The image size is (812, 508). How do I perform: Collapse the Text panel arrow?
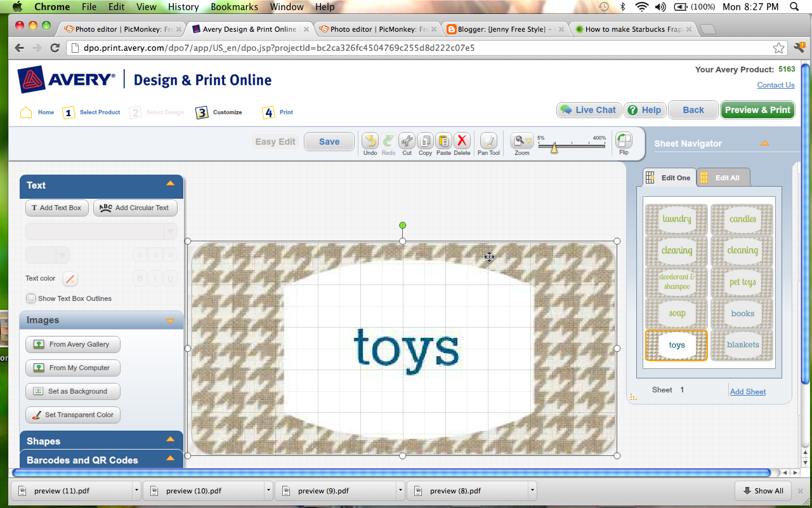point(170,184)
